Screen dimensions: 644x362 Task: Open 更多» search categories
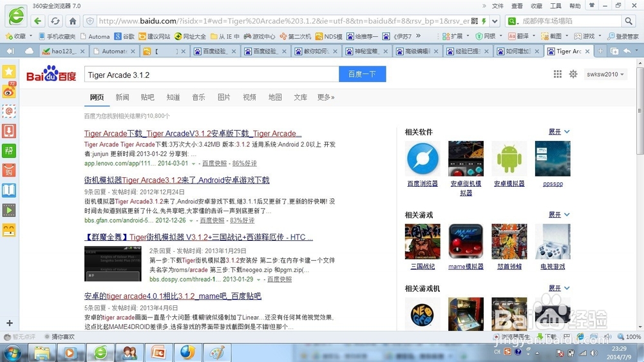(326, 97)
